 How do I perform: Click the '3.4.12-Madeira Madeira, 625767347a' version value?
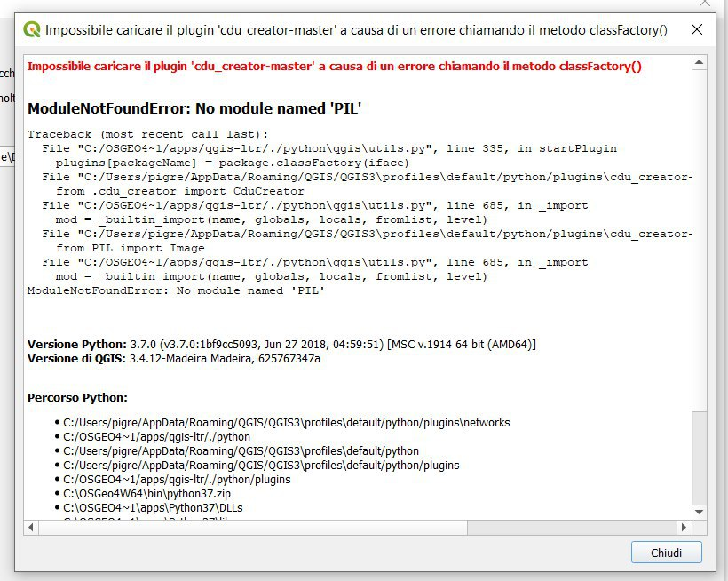225,359
